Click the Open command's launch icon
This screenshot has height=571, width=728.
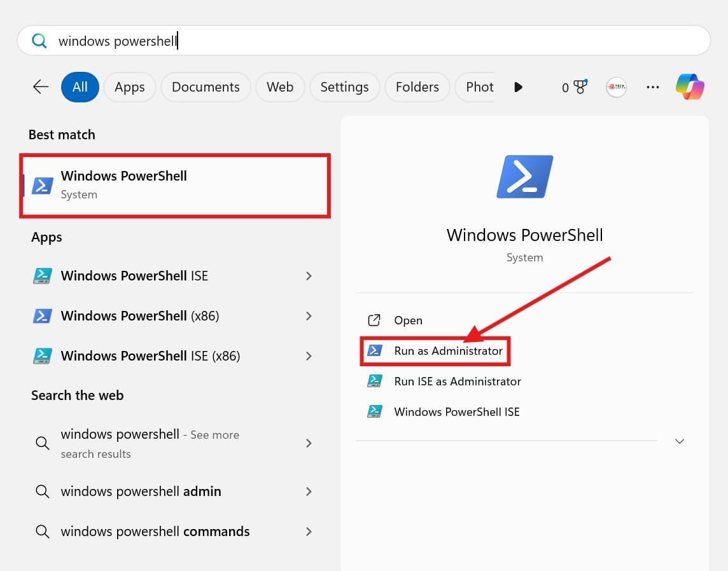click(374, 320)
